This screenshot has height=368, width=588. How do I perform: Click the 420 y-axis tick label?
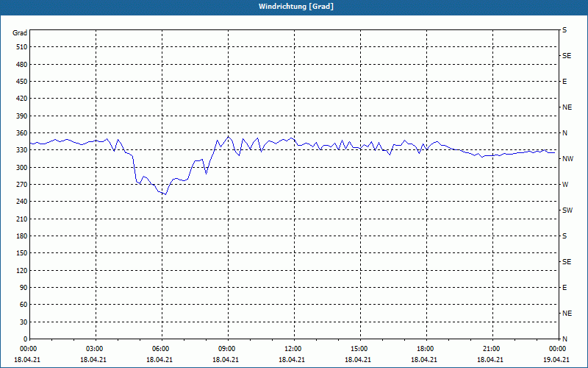tap(21, 99)
